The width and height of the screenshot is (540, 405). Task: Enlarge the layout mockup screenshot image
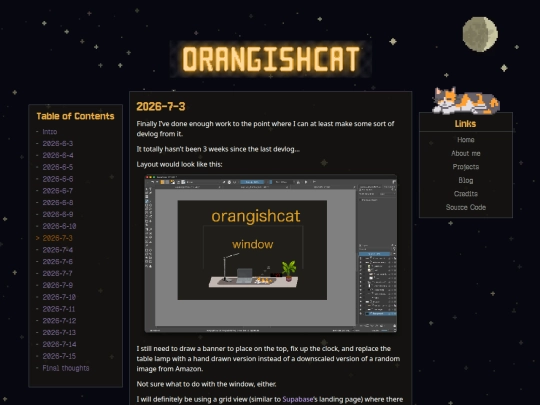click(x=271, y=253)
